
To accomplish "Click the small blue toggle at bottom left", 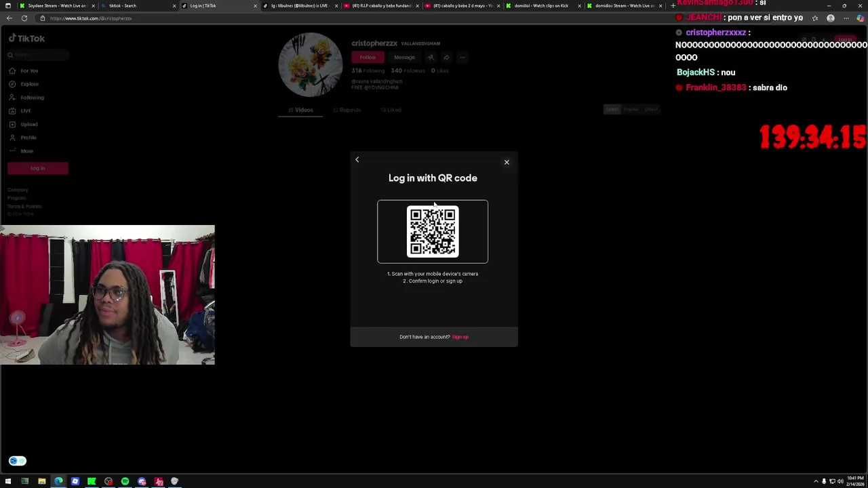I will (18, 461).
